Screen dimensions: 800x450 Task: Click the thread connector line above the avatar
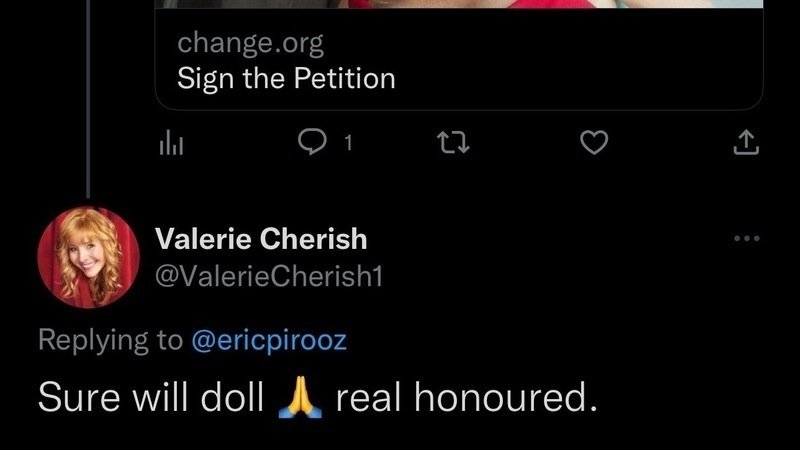tap(89, 170)
